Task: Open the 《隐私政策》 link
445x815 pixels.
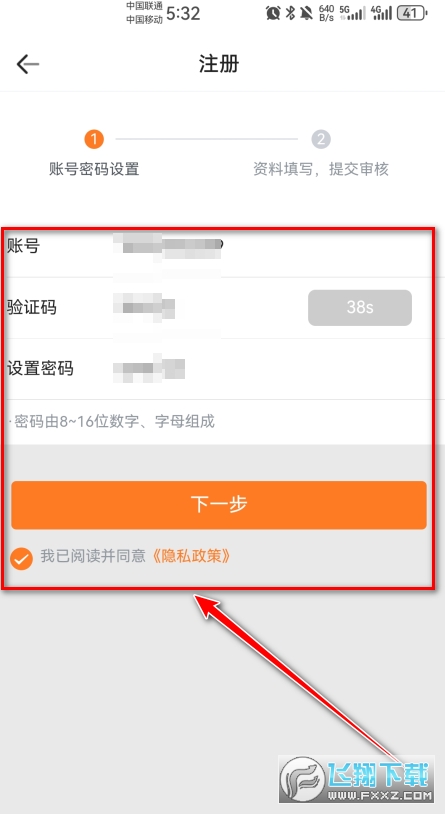Action: coord(191,557)
